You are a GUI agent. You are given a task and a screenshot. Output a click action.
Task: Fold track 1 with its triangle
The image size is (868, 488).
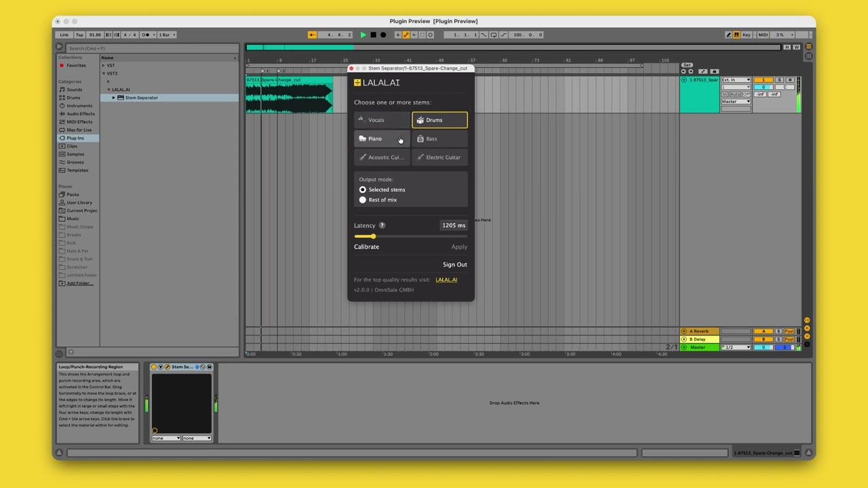pos(684,80)
